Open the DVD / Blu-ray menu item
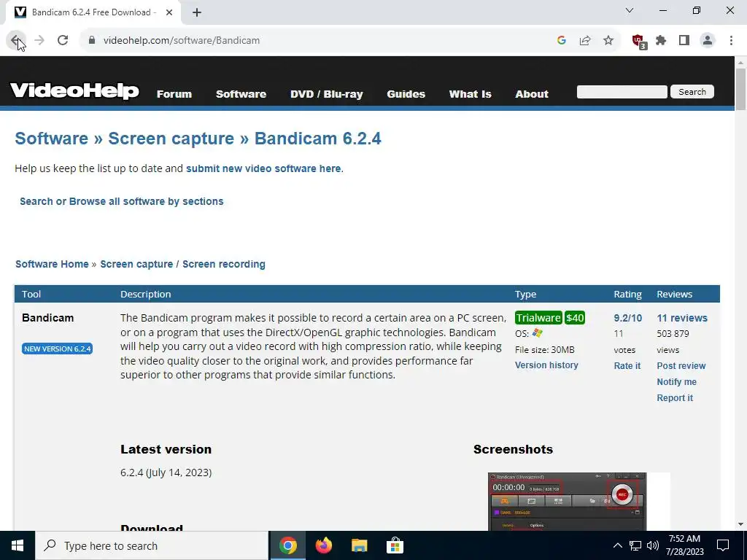Image resolution: width=747 pixels, height=560 pixels. click(327, 94)
